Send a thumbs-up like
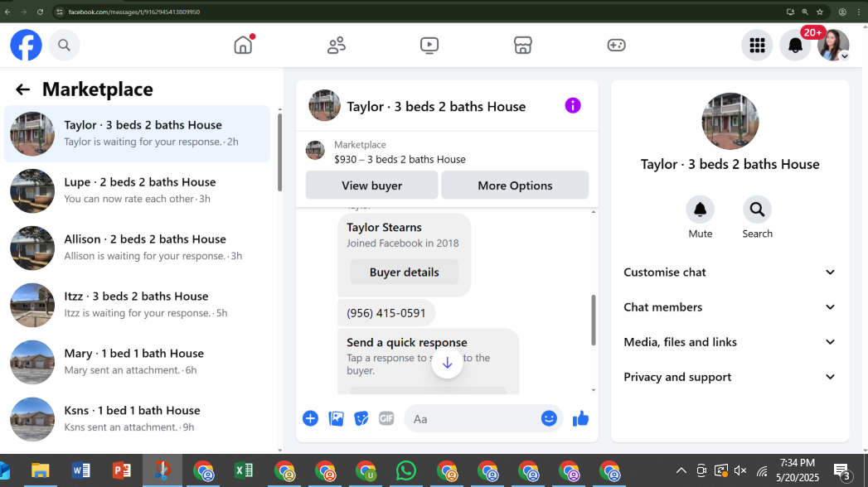Screen dimensions: 868x487 (x=580, y=418)
